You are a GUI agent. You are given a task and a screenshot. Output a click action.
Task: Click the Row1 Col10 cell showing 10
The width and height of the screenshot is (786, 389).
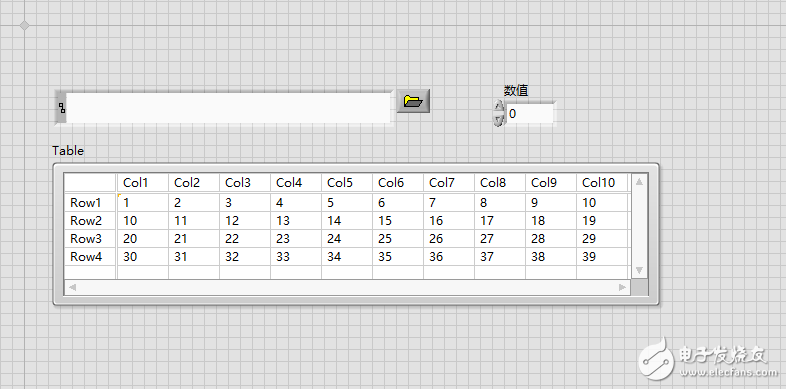pos(602,203)
